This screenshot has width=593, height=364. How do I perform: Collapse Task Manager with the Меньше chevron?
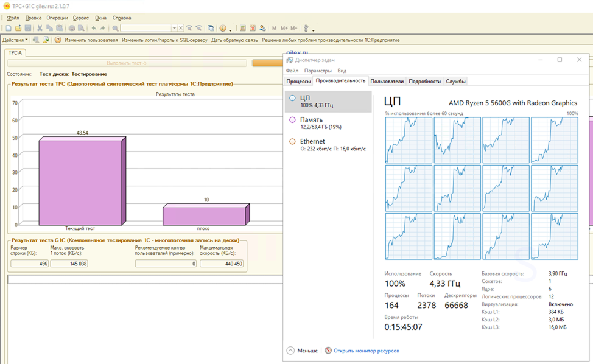[x=290, y=351]
